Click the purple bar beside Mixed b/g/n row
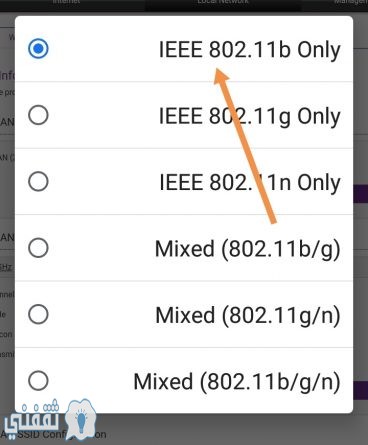368x445 pixels. (360, 390)
